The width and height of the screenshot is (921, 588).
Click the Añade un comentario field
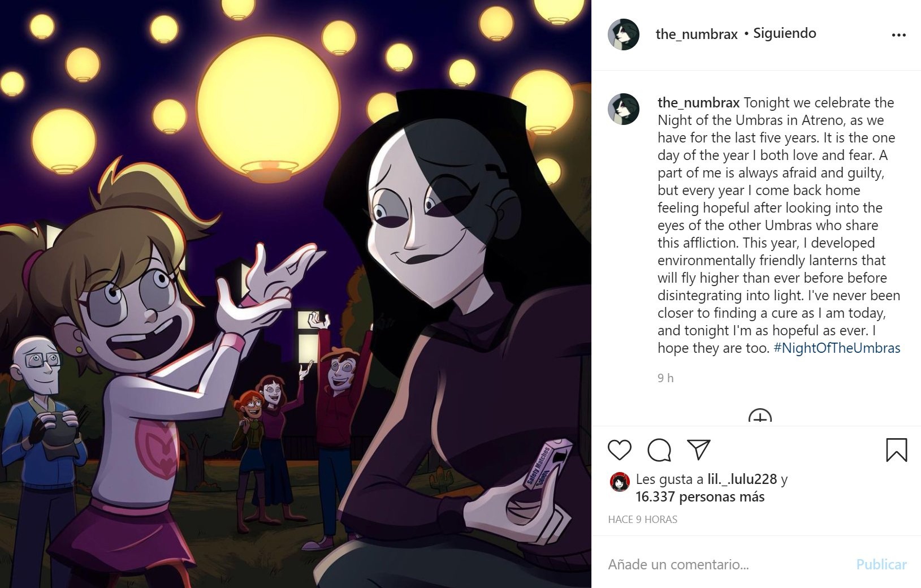pos(727,564)
